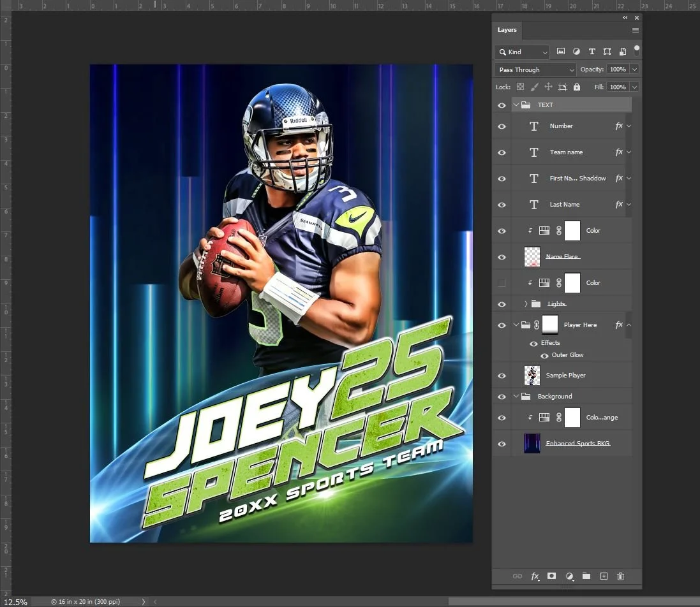The height and width of the screenshot is (607, 700).
Task: Click the Team name layer fx icon
Action: (x=619, y=152)
